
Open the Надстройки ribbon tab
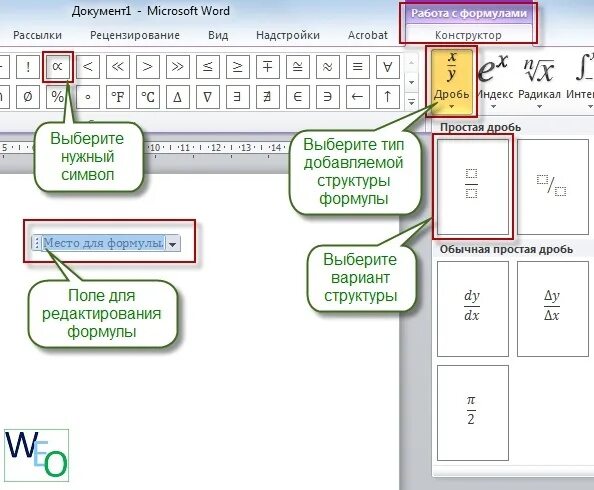click(288, 35)
